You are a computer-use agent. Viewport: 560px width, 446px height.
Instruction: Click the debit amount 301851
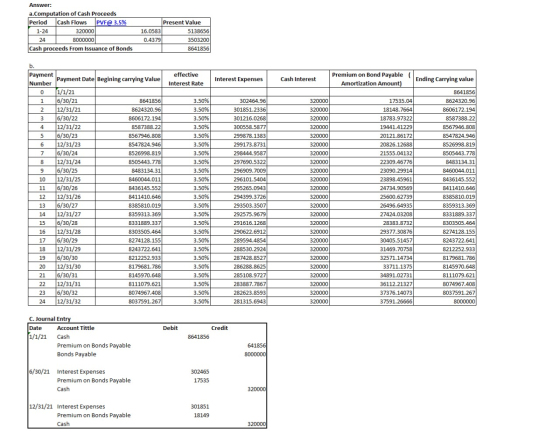click(x=200, y=406)
